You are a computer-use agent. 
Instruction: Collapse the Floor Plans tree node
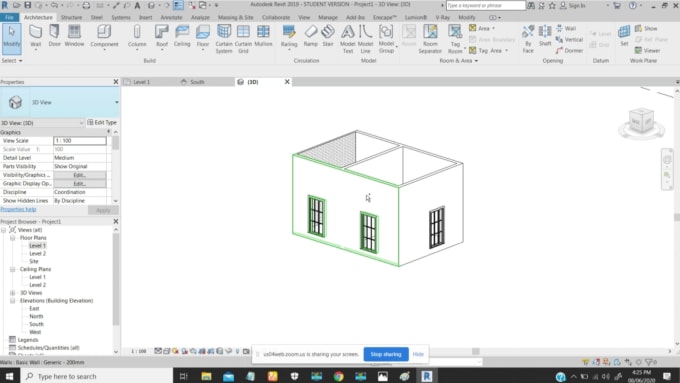[13, 238]
